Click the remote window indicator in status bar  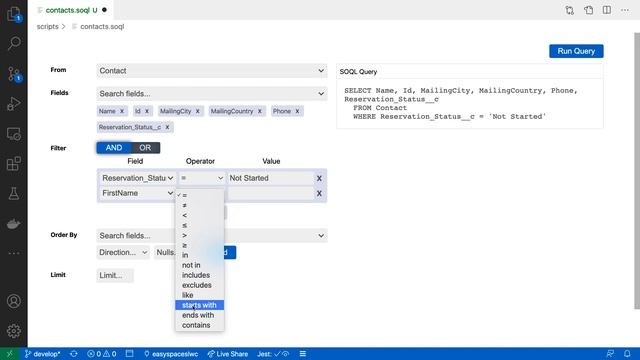pyautogui.click(x=10, y=354)
